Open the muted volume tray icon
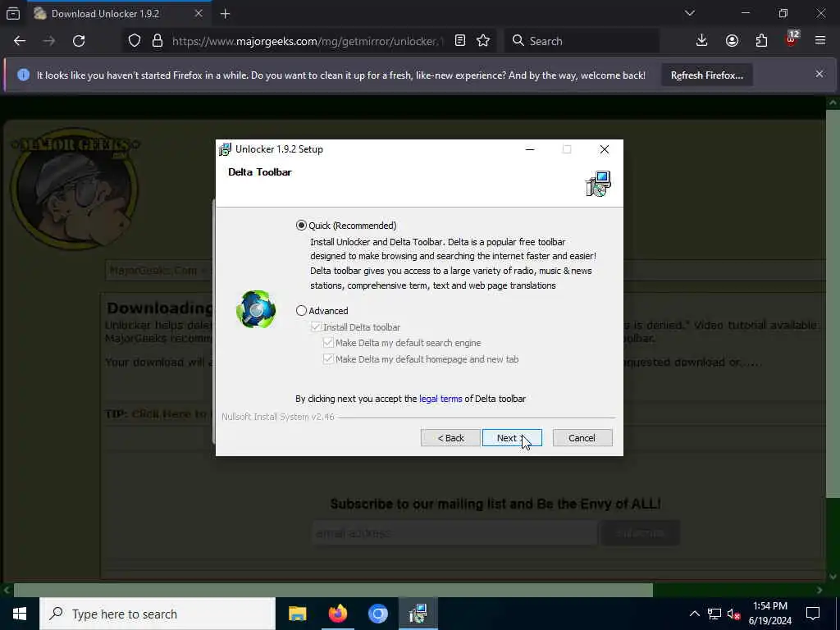 point(733,614)
